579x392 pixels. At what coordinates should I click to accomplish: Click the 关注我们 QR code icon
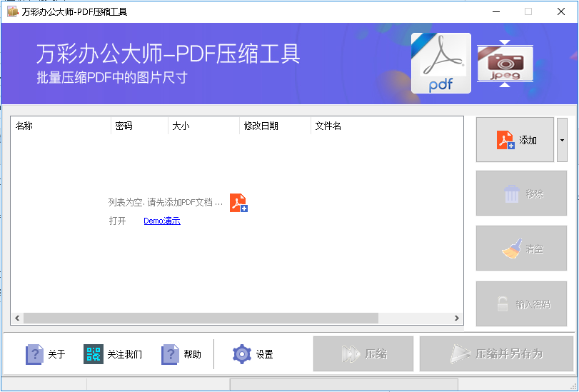pos(94,354)
